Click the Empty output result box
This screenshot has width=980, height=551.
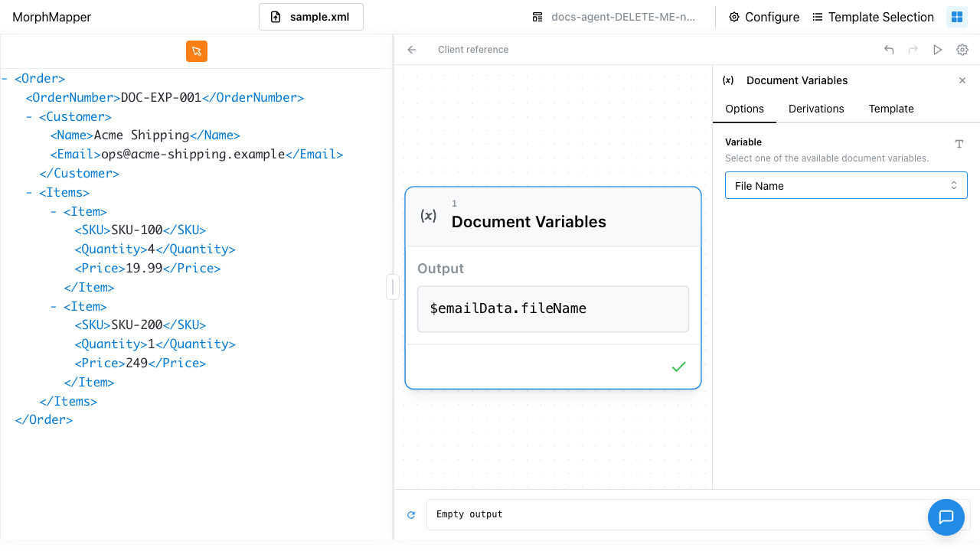(698, 514)
